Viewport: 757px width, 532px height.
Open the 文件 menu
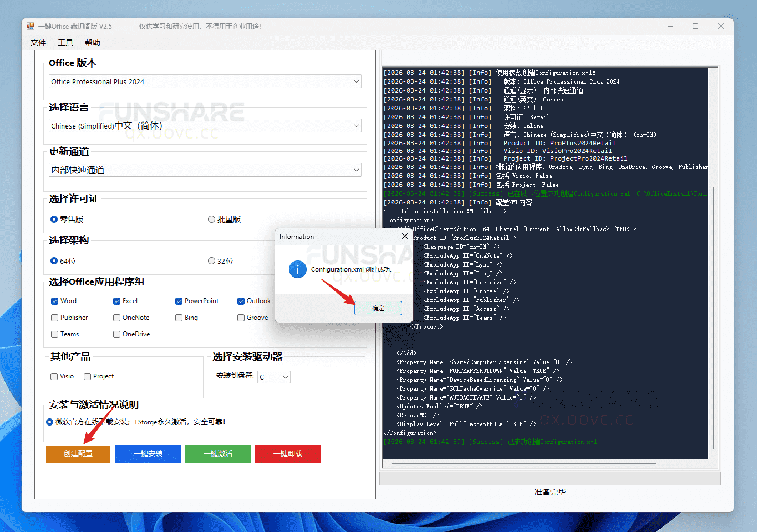(38, 43)
